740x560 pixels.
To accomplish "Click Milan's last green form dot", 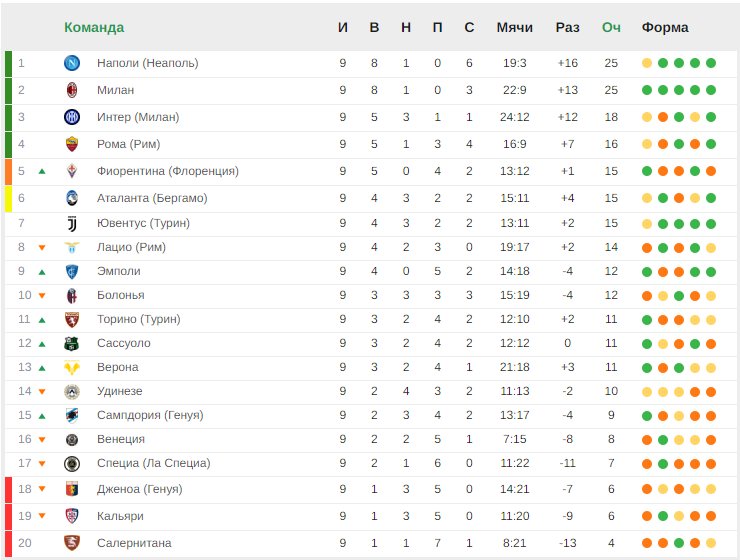I will (711, 90).
